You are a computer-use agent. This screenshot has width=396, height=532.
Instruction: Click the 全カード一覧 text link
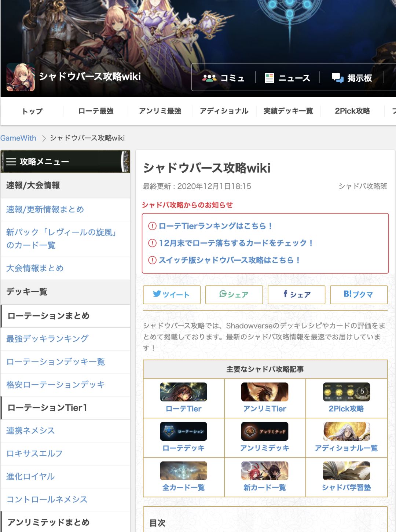click(x=184, y=488)
